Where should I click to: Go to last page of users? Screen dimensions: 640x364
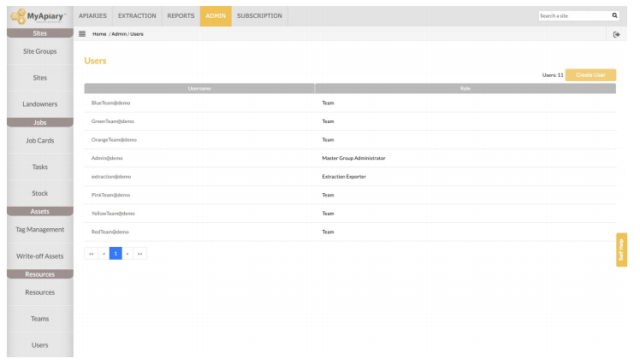pos(139,254)
